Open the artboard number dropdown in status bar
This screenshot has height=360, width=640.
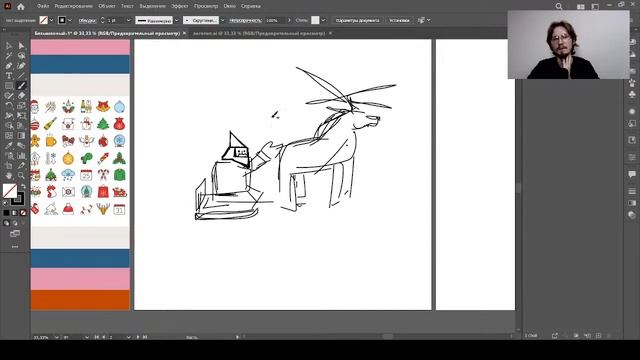[x=128, y=337]
